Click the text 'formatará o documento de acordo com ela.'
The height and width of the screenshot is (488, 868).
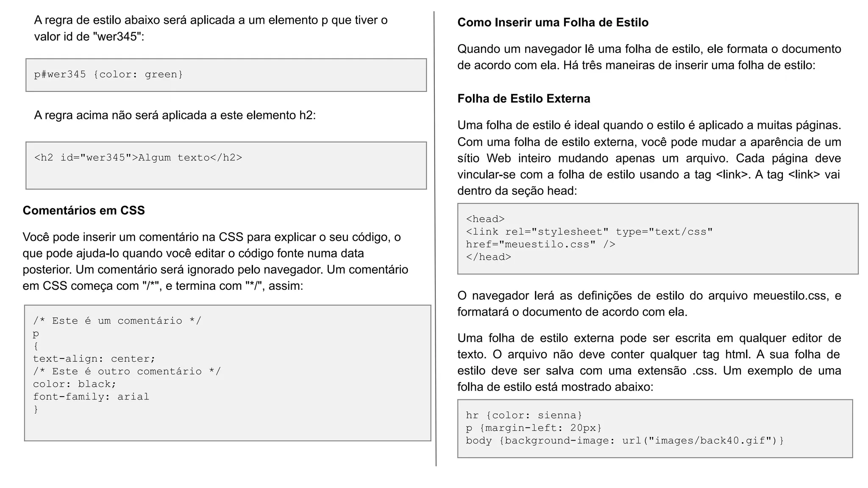point(572,312)
